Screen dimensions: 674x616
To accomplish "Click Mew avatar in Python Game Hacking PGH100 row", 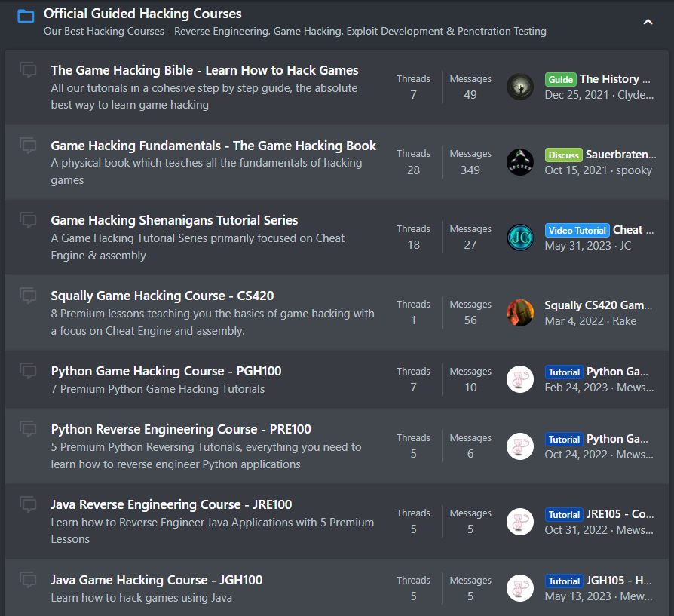I will pos(520,379).
